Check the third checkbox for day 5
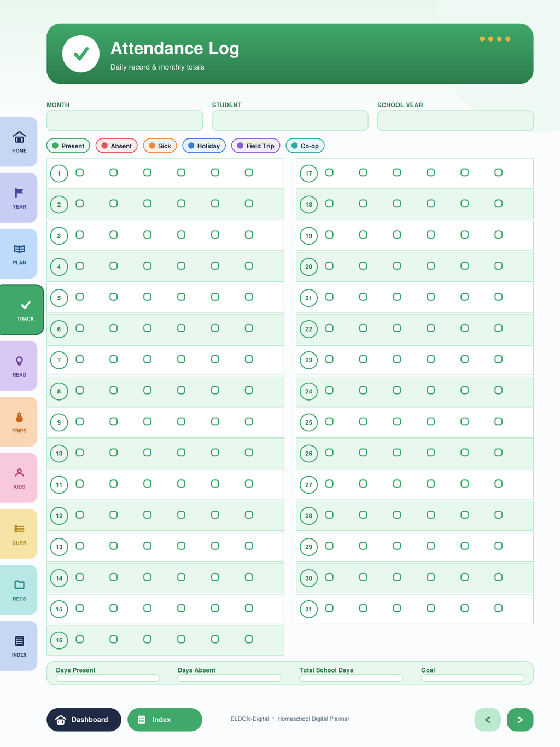 (148, 297)
